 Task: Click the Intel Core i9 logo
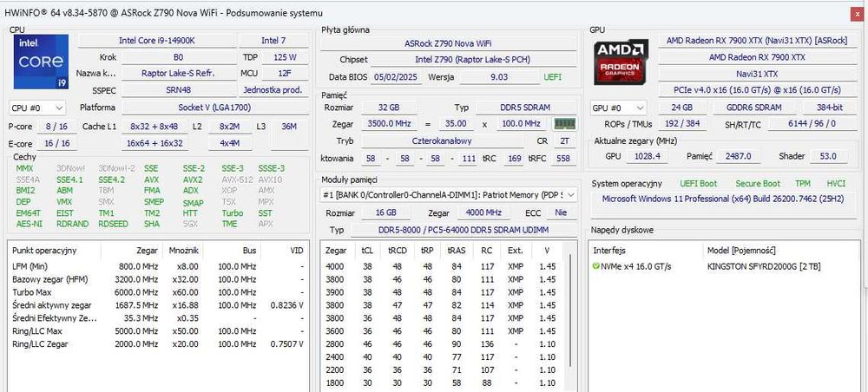41,62
